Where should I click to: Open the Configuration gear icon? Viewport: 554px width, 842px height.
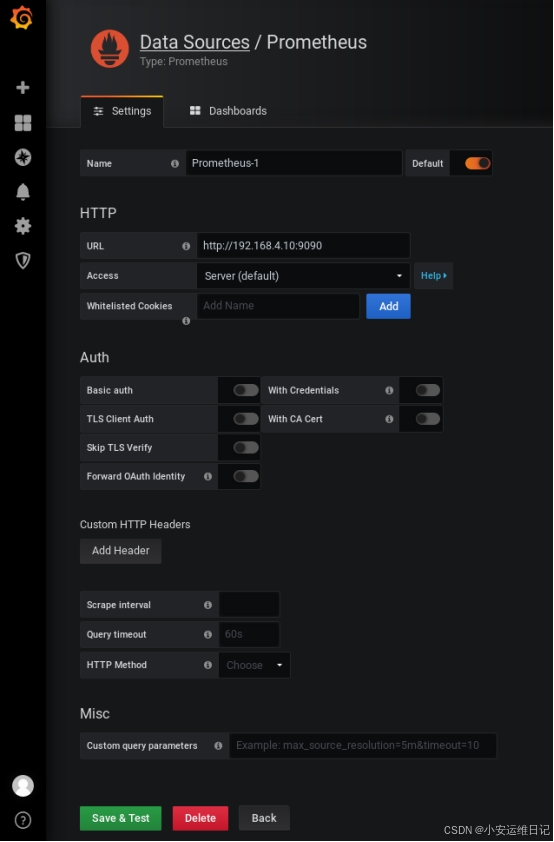coord(23,226)
